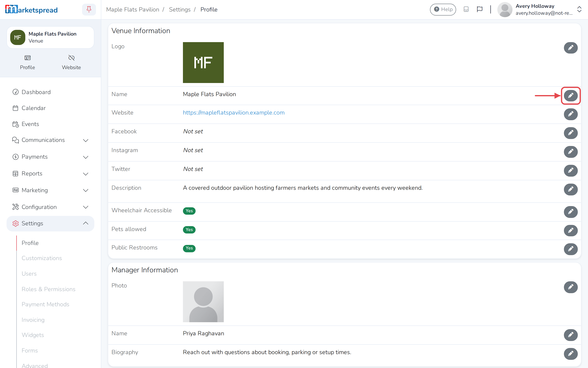588x368 pixels.
Task: Edit the Public Restrooms setting
Action: 570,249
